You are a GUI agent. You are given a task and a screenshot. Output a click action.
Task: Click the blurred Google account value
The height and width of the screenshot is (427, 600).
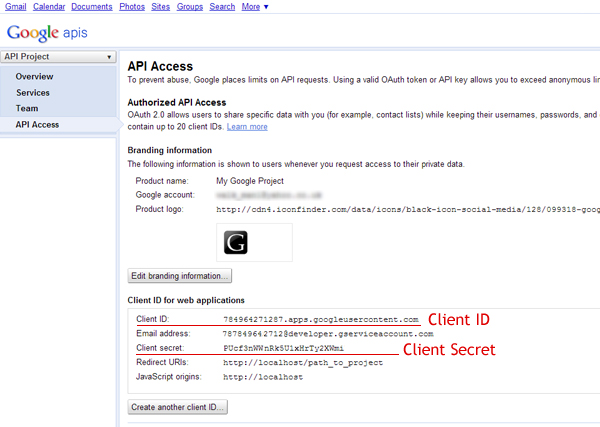click(x=269, y=195)
